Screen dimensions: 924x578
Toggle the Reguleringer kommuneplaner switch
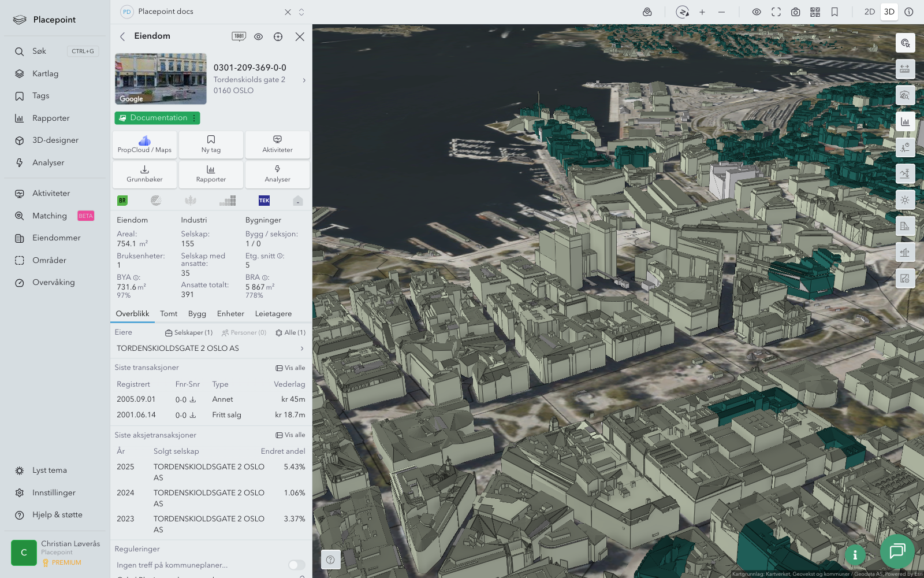296,565
